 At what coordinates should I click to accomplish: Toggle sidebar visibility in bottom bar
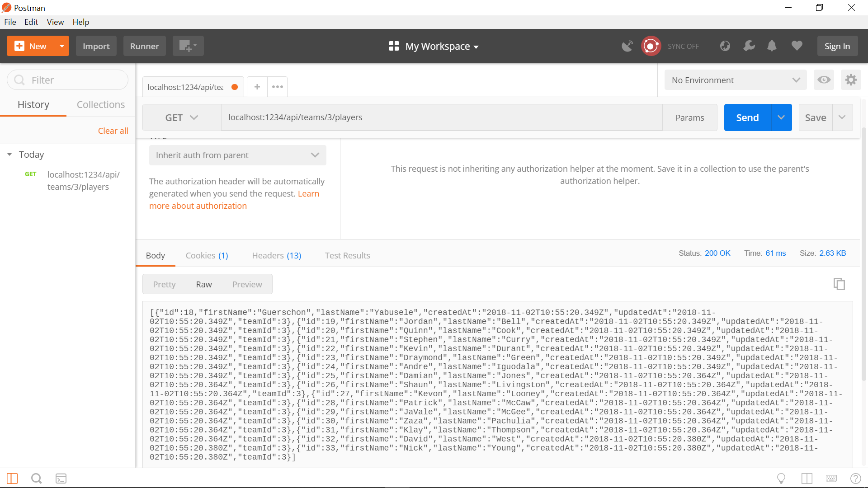pos(12,479)
